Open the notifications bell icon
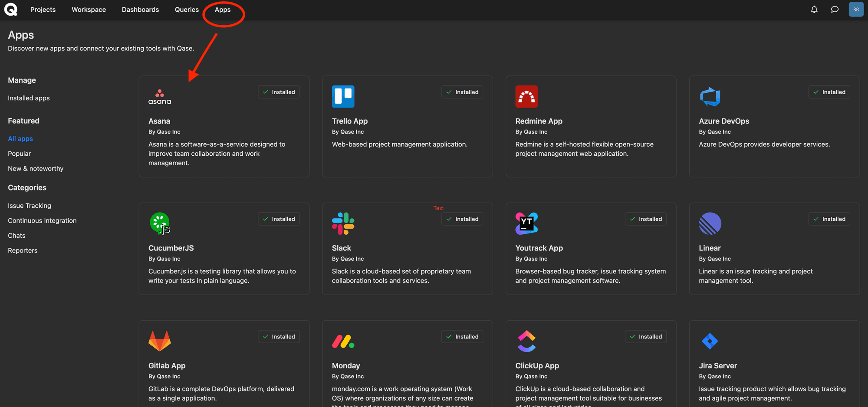Viewport: 868px width, 407px height. (x=814, y=9)
